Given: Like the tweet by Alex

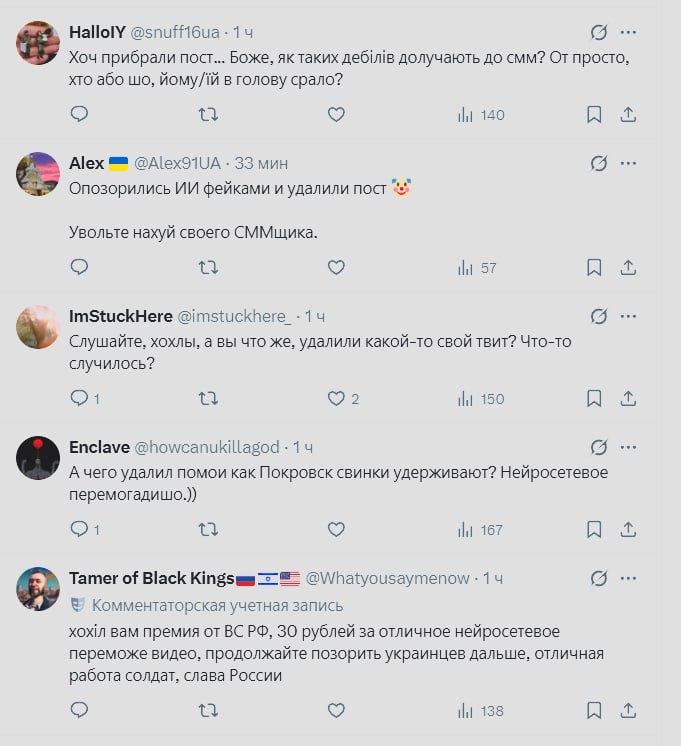Looking at the screenshot, I should 336,267.
